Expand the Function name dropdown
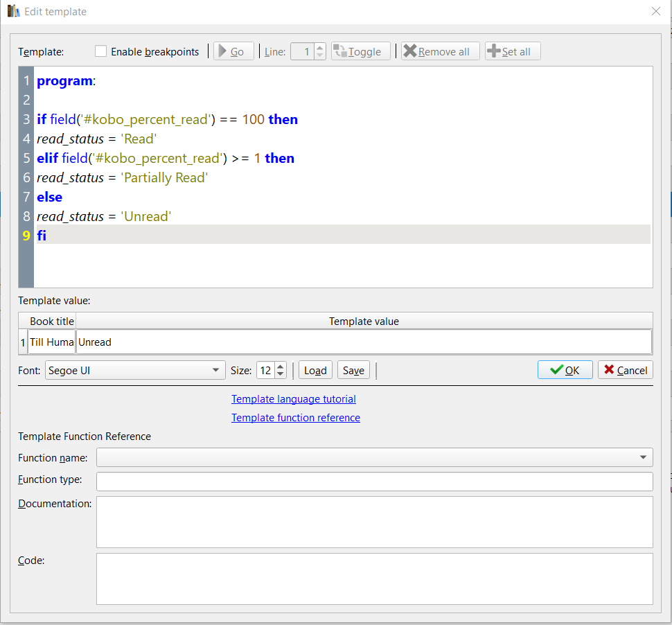 [374, 457]
